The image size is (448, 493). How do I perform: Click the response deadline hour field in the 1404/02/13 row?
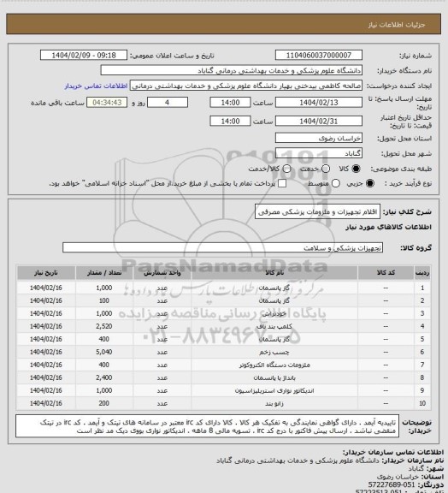coord(230,103)
